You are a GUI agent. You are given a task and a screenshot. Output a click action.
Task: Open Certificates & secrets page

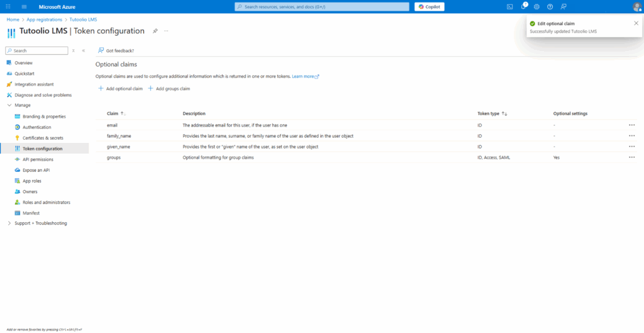tap(43, 138)
